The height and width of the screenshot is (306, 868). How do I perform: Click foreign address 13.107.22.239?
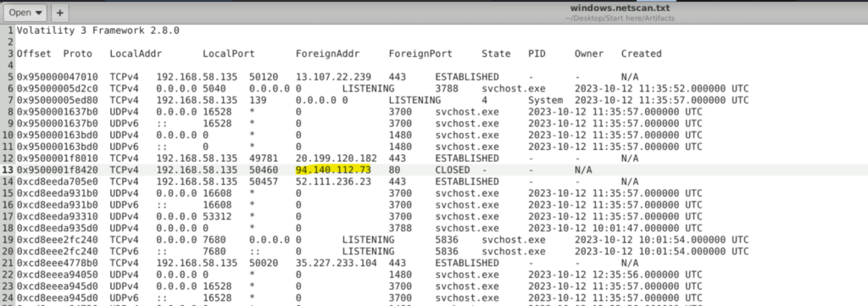333,77
